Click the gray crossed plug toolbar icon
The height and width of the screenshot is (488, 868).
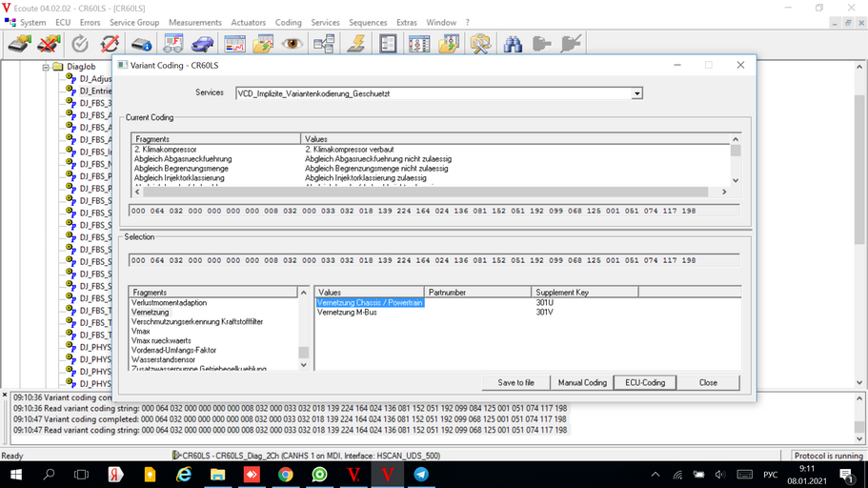pyautogui.click(x=571, y=44)
